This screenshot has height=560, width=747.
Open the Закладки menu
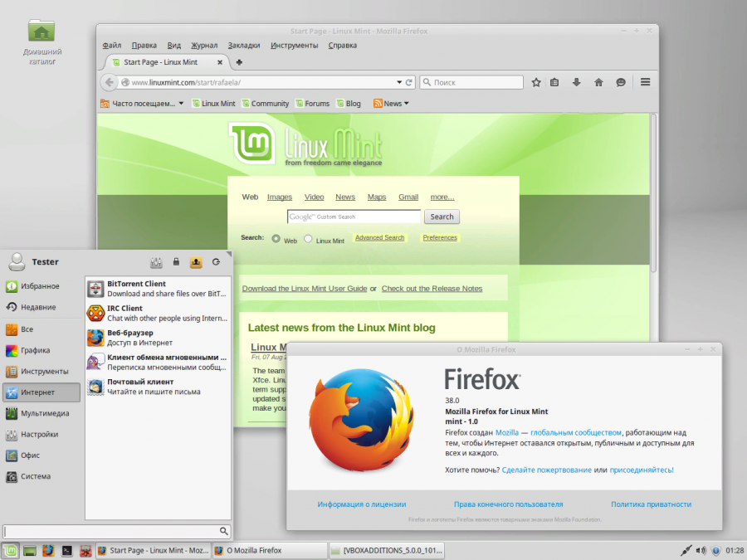tap(244, 46)
